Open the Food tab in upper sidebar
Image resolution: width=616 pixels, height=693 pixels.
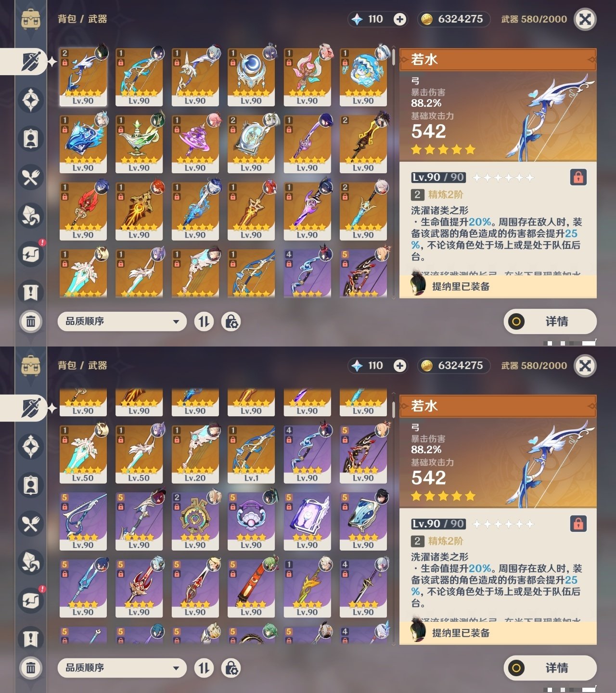[31, 177]
